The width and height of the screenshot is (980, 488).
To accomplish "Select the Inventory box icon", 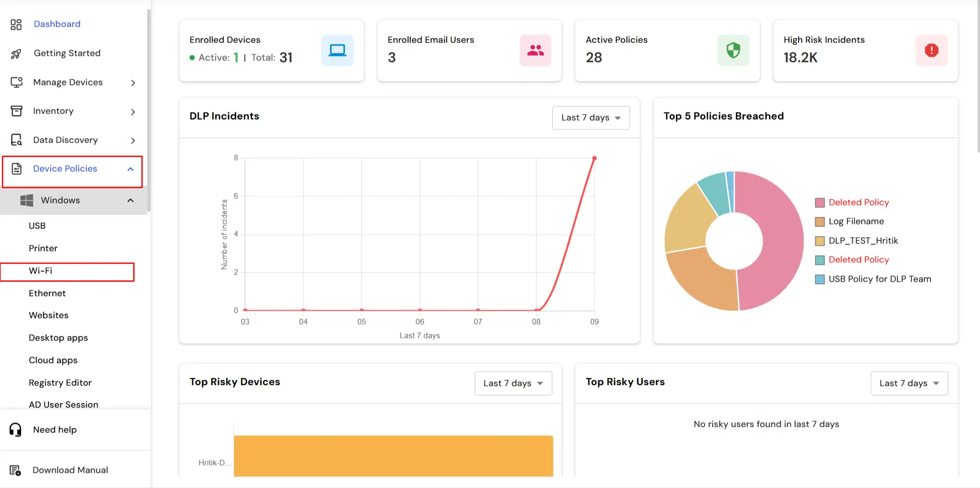I will pyautogui.click(x=16, y=111).
